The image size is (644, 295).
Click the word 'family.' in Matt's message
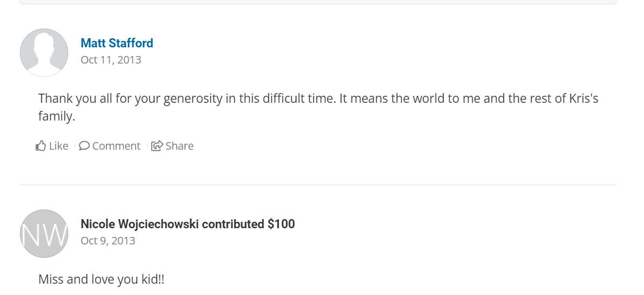pos(56,116)
